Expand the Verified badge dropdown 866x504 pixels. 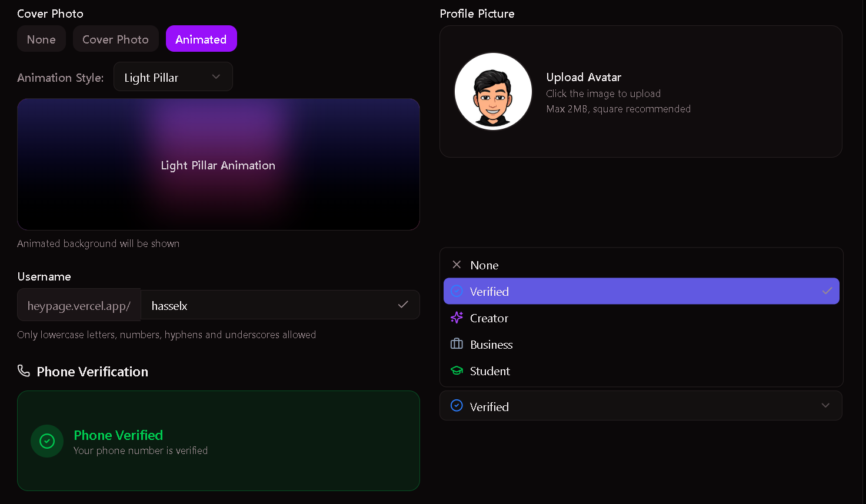[641, 406]
